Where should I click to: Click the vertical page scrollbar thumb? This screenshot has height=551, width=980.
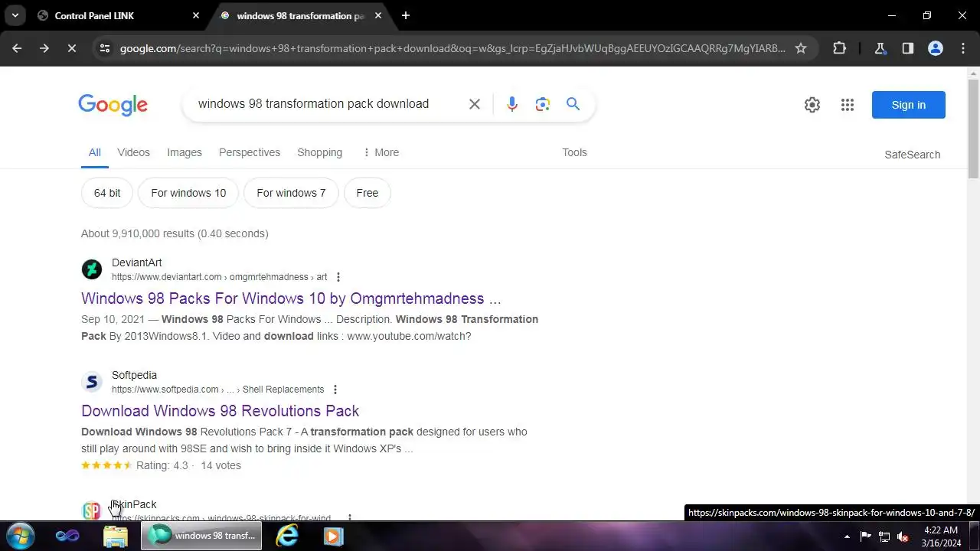[974, 128]
